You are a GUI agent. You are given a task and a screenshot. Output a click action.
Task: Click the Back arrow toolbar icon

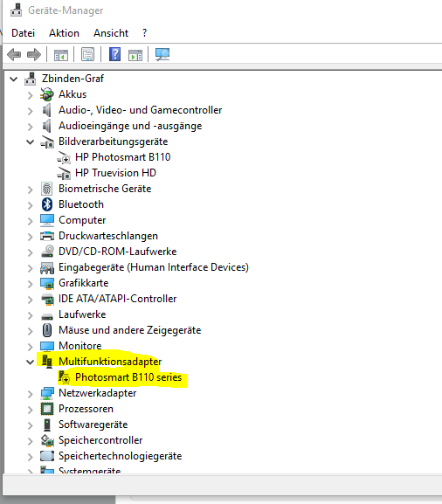click(14, 54)
